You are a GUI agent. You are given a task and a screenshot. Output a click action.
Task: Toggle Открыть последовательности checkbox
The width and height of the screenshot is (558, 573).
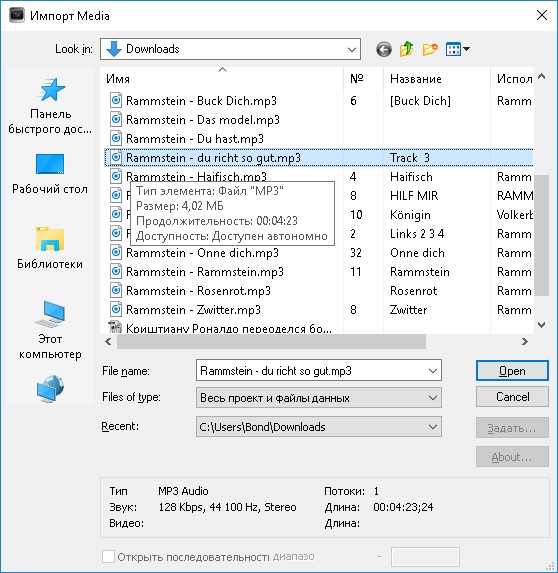pos(108,557)
